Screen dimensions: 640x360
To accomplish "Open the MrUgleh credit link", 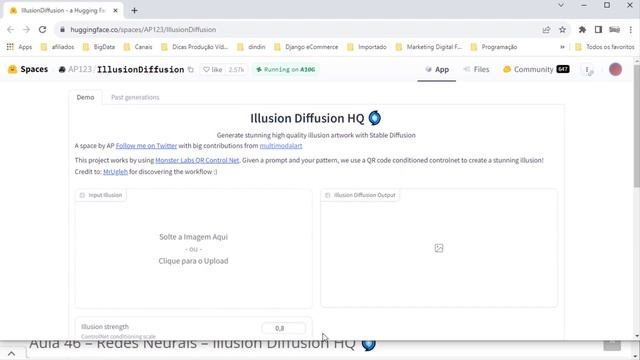I will 115,172.
